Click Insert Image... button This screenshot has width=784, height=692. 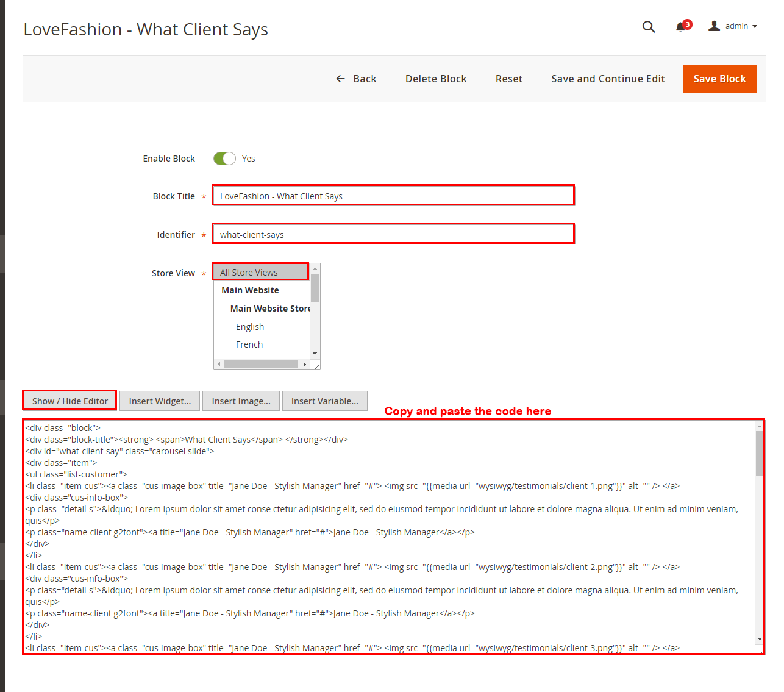241,401
